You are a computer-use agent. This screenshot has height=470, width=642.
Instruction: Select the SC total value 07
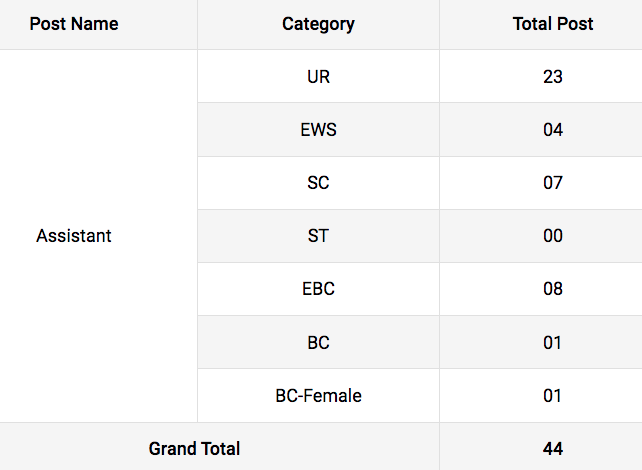pos(553,183)
